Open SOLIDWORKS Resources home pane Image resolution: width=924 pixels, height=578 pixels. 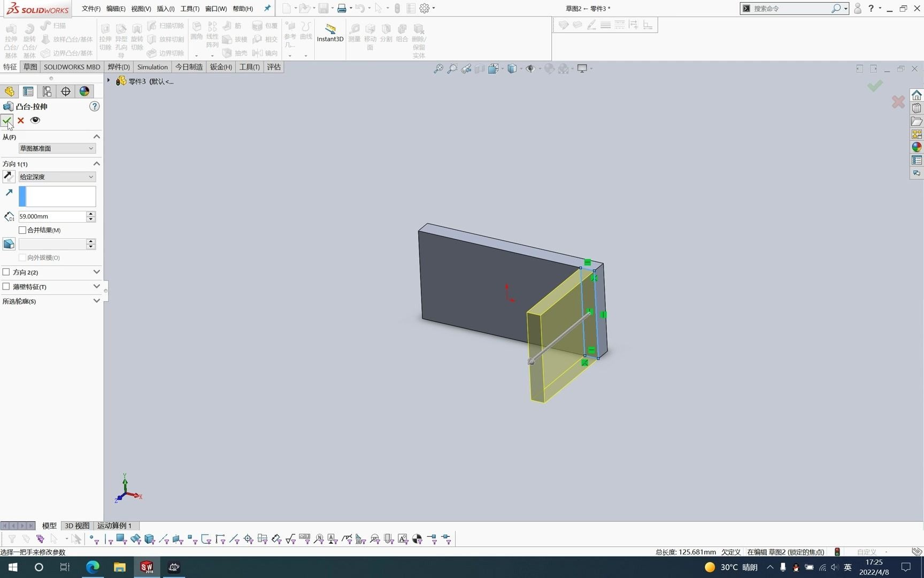pyautogui.click(x=917, y=95)
